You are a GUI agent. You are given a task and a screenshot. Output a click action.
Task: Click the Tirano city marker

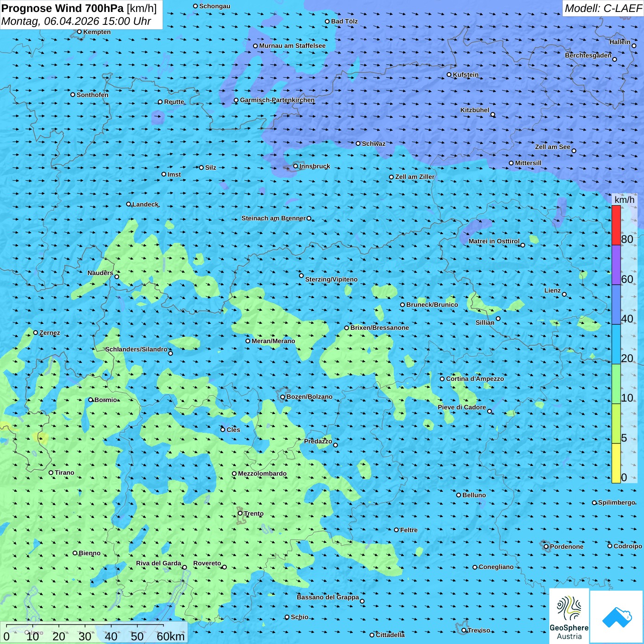click(51, 472)
